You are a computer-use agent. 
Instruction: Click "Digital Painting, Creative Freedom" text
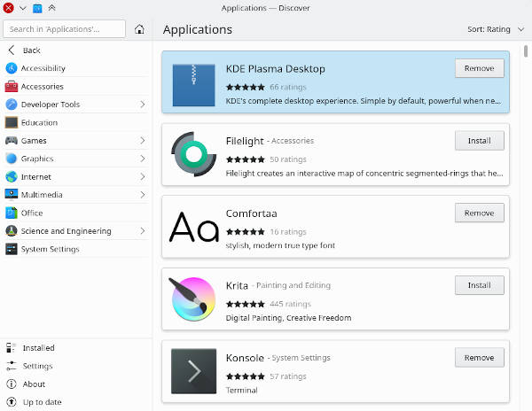coord(288,318)
